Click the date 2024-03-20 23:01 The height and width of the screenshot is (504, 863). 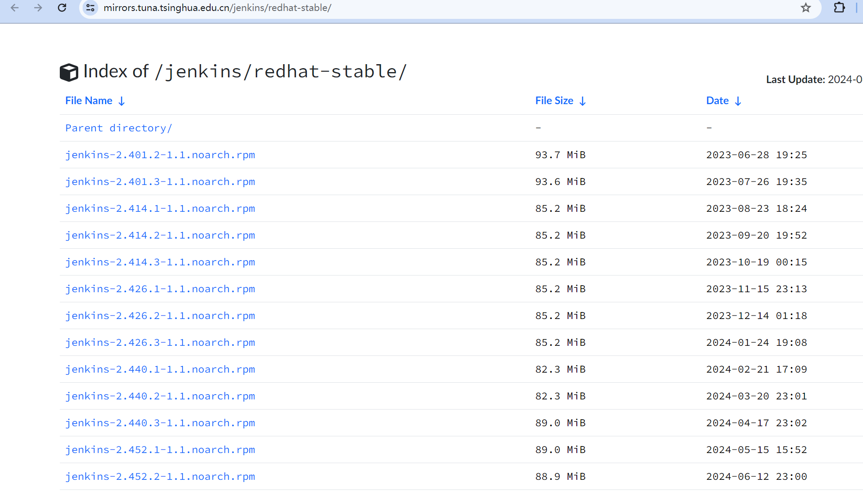point(757,396)
